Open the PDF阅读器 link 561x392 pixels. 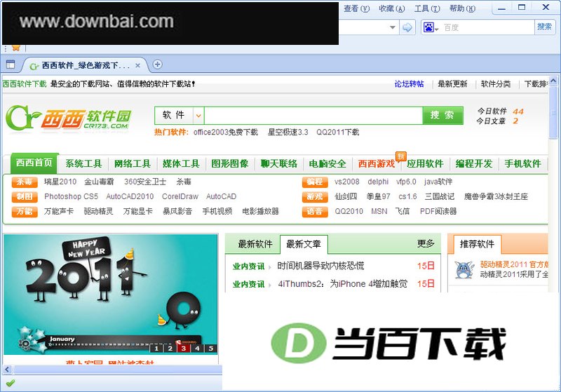(x=438, y=211)
